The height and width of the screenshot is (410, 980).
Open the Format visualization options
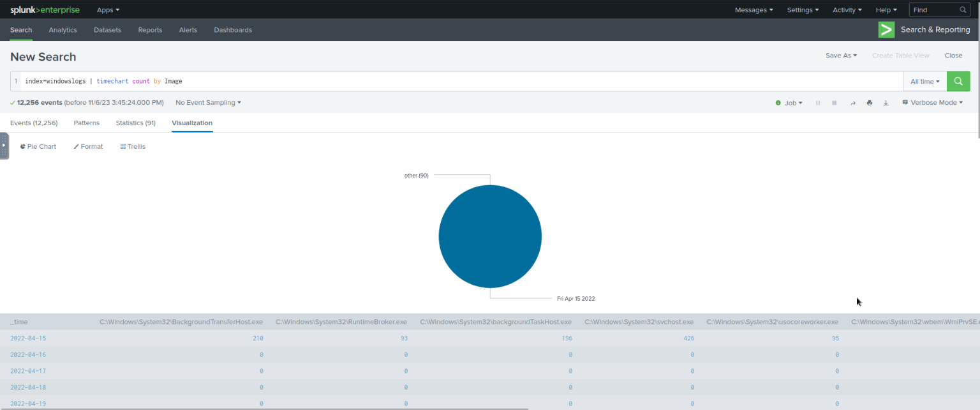87,146
